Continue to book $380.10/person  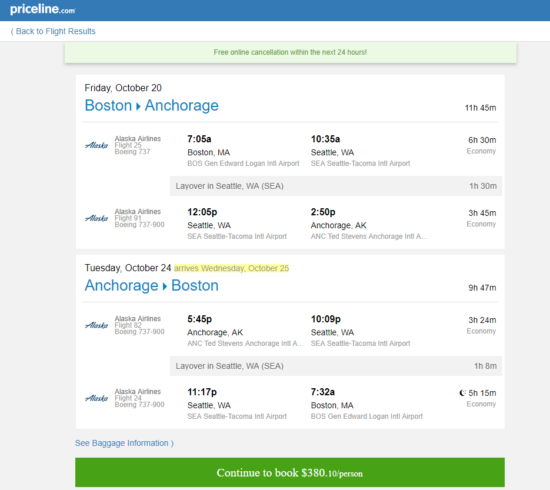coord(290,472)
